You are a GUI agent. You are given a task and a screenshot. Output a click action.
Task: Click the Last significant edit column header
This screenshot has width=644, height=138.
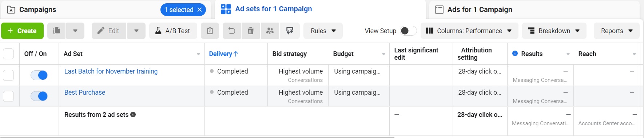click(416, 54)
